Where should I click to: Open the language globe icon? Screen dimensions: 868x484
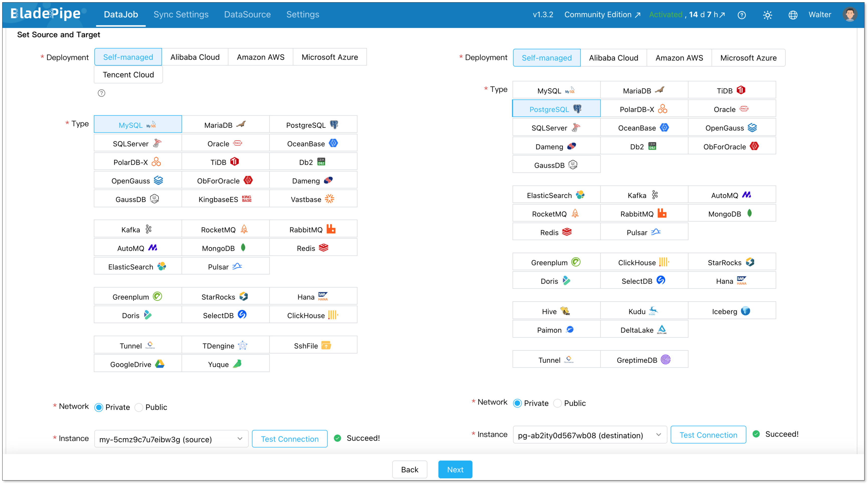(793, 15)
